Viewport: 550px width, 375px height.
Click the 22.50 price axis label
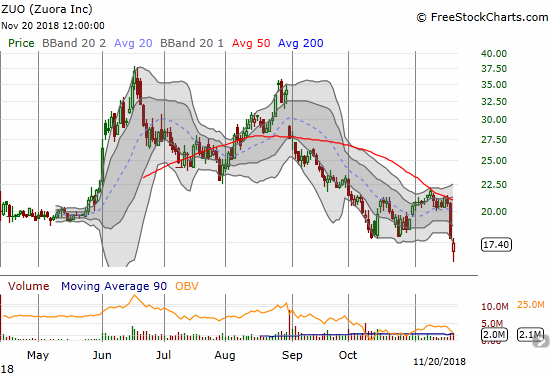point(494,185)
